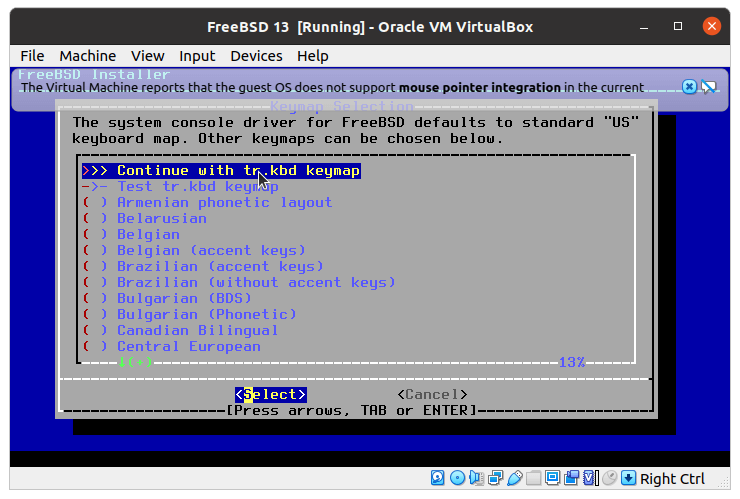
Task: Click the don't-show-again notification icon
Action: (709, 87)
